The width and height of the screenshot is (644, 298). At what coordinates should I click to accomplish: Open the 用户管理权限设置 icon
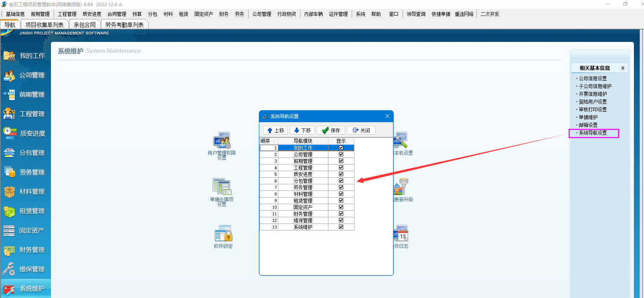pyautogui.click(x=222, y=140)
